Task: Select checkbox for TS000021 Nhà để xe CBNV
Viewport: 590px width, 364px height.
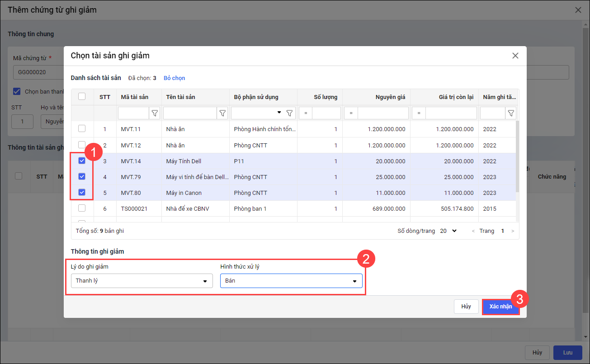Action: click(82, 208)
